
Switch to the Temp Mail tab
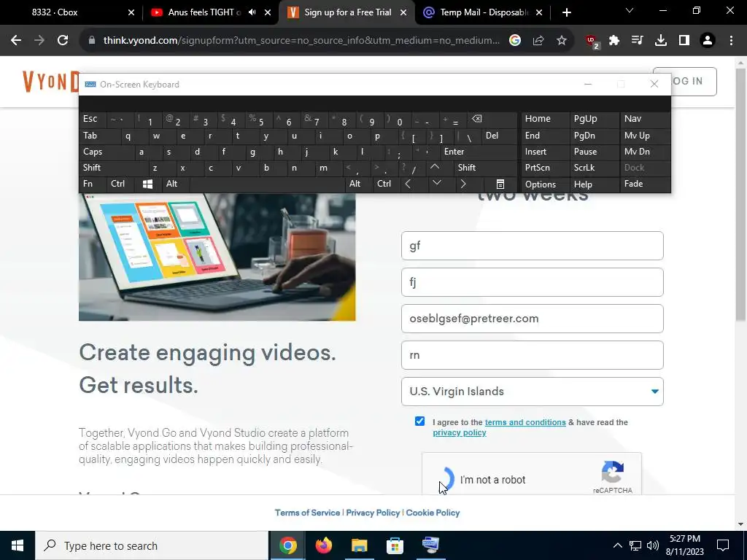484,12
